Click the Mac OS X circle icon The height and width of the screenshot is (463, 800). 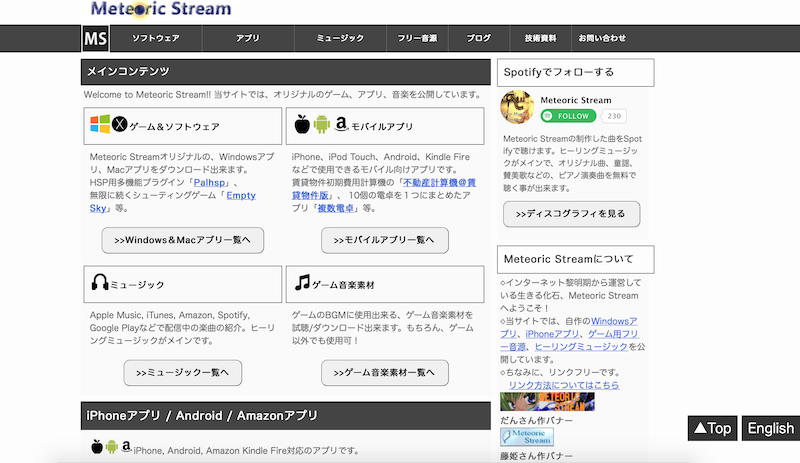tap(119, 124)
